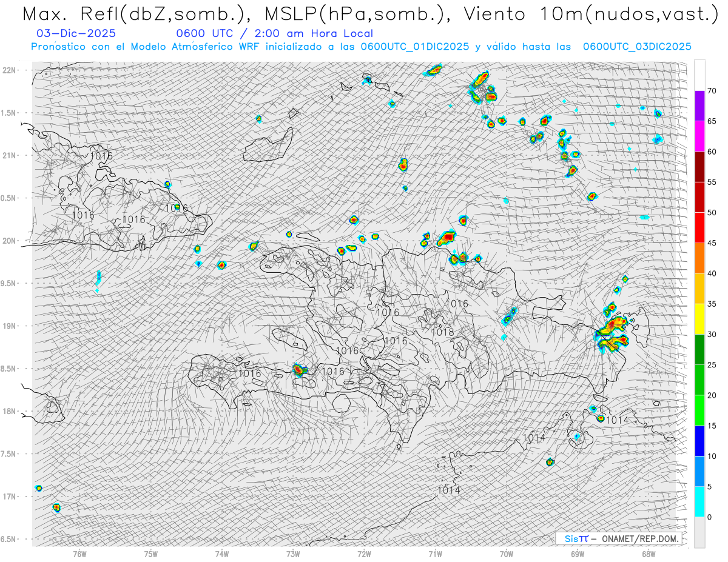Screen dimensions: 728x562
Task: Click the 76W longitude axis label
Action: pyautogui.click(x=79, y=553)
